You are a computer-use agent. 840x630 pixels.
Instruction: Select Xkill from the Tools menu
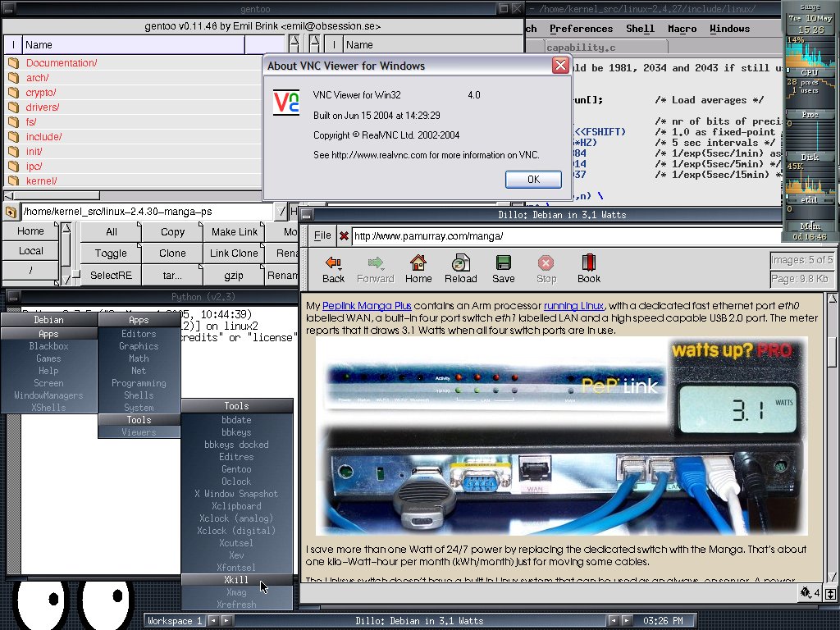click(x=236, y=580)
